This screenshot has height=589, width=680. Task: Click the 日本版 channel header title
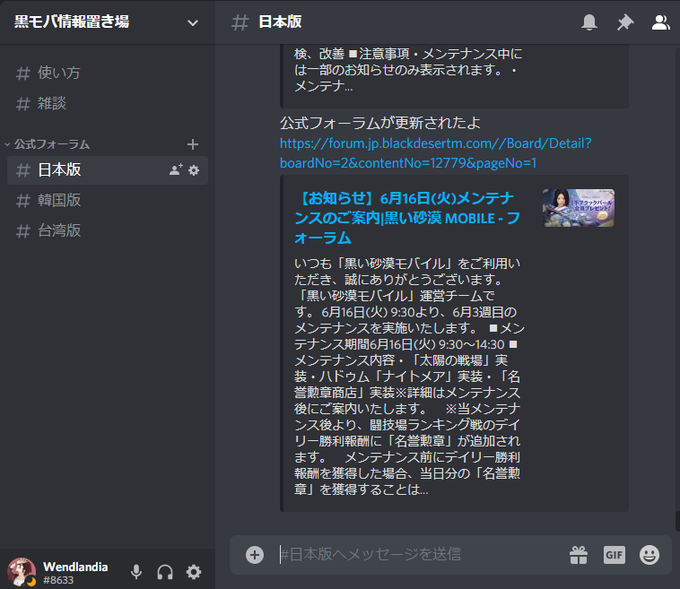[280, 22]
